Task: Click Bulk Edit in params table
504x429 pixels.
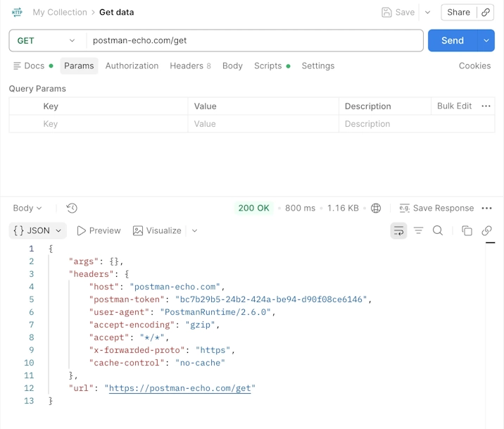Action: click(454, 106)
